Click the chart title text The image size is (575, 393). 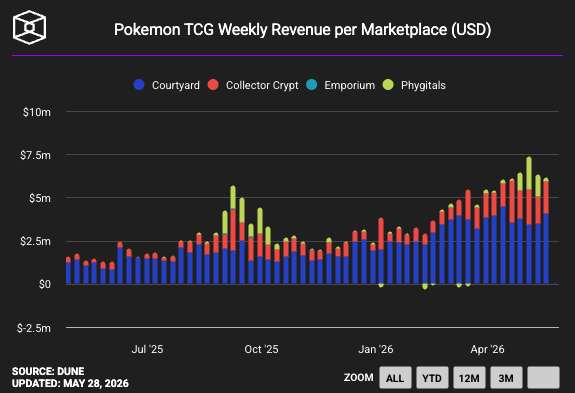coord(302,29)
